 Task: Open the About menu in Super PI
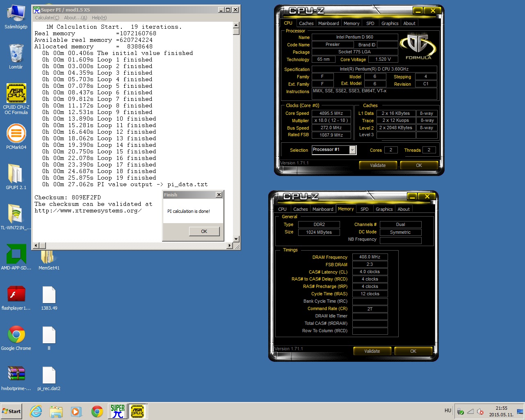(75, 18)
